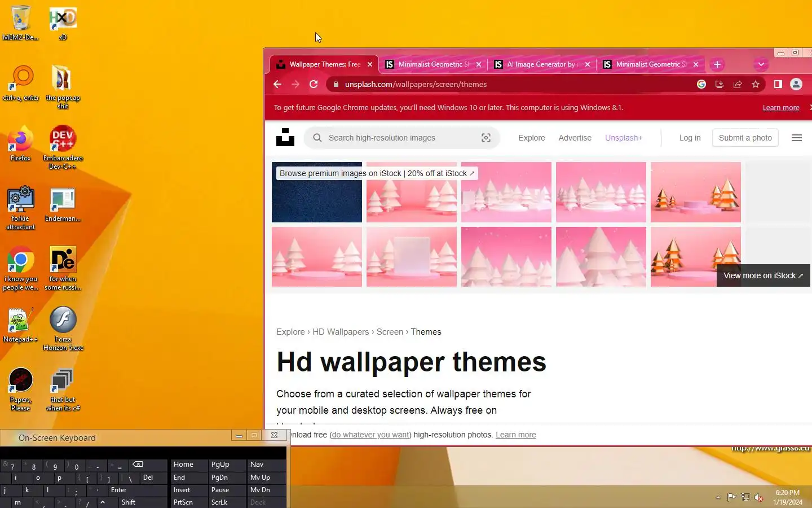
Task: Click Learn more in Chrome update banner
Action: click(x=781, y=108)
